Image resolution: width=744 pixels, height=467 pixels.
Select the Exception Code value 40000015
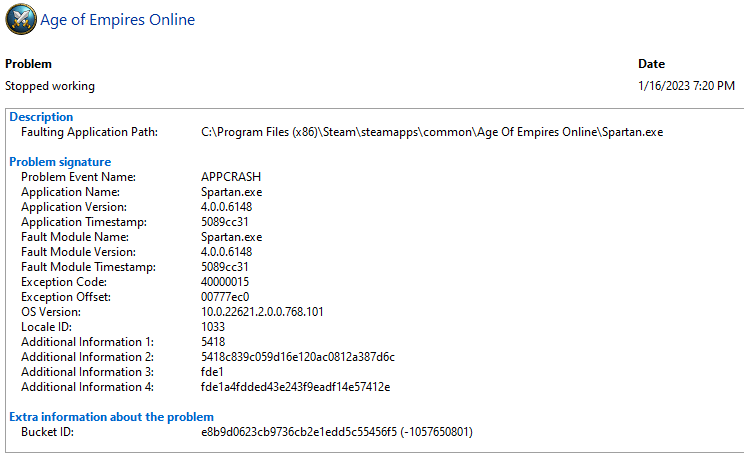[x=227, y=282]
